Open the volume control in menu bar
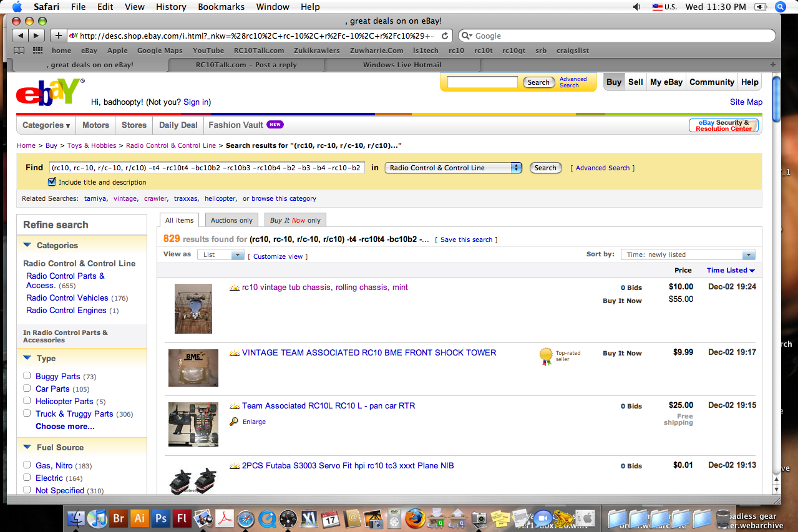The image size is (798, 532). (x=636, y=7)
